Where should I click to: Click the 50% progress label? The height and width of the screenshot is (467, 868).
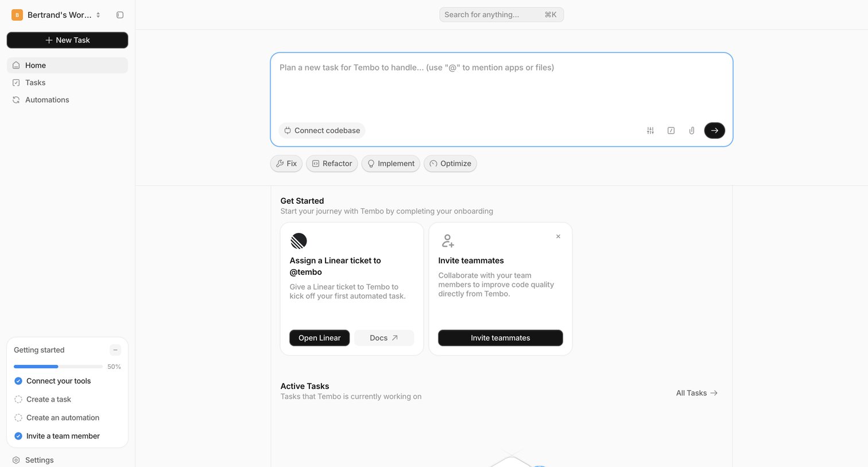click(x=114, y=367)
